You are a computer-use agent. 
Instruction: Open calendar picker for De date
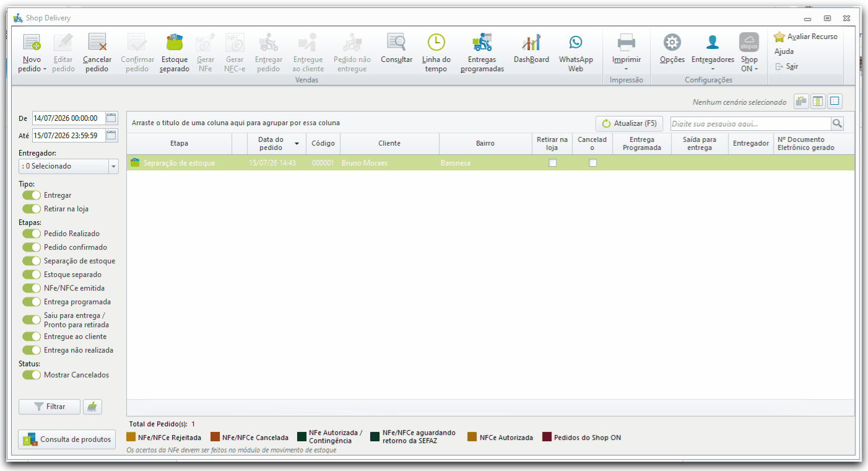(x=111, y=118)
